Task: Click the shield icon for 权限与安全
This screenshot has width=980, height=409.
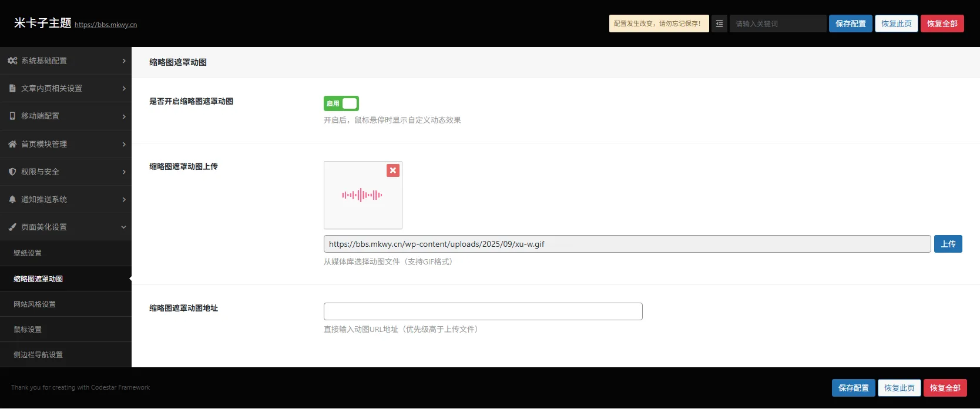Action: 12,172
